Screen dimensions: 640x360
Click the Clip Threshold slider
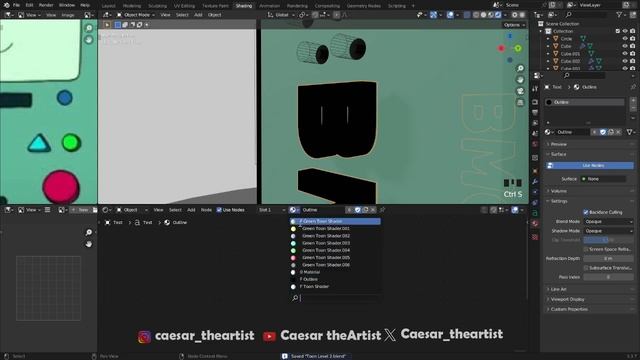pyautogui.click(x=609, y=240)
